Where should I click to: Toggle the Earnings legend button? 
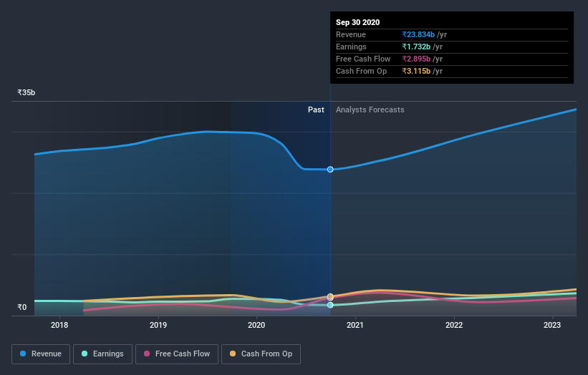click(102, 354)
